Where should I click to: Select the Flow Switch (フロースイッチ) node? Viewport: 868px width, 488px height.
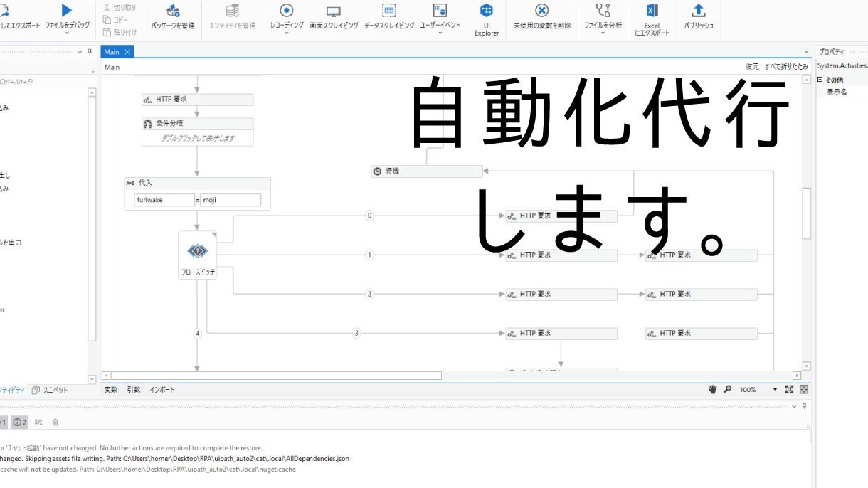(x=197, y=255)
